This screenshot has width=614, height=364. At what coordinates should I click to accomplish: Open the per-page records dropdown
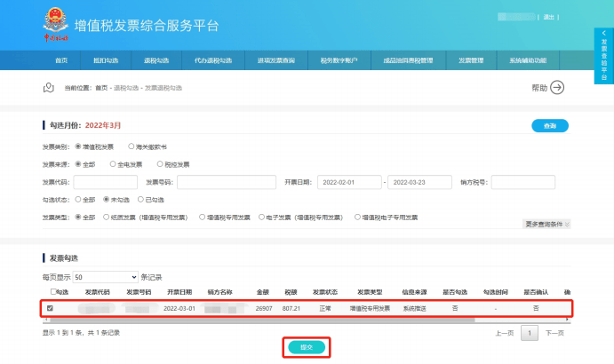click(107, 277)
